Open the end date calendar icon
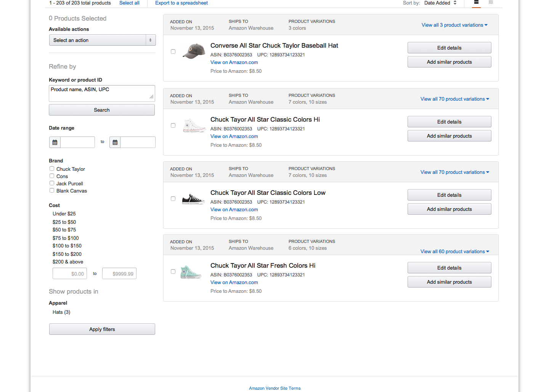Screen dimensions: 549x392 click(x=115, y=142)
